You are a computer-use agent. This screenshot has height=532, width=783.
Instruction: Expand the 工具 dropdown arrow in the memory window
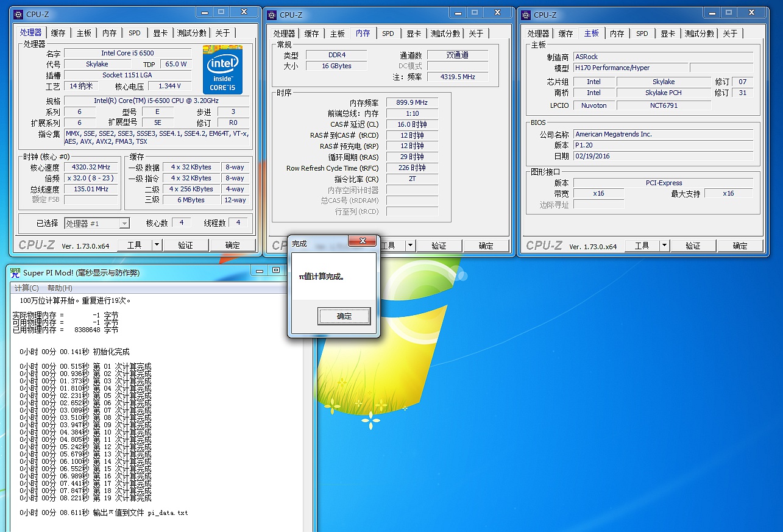click(411, 246)
